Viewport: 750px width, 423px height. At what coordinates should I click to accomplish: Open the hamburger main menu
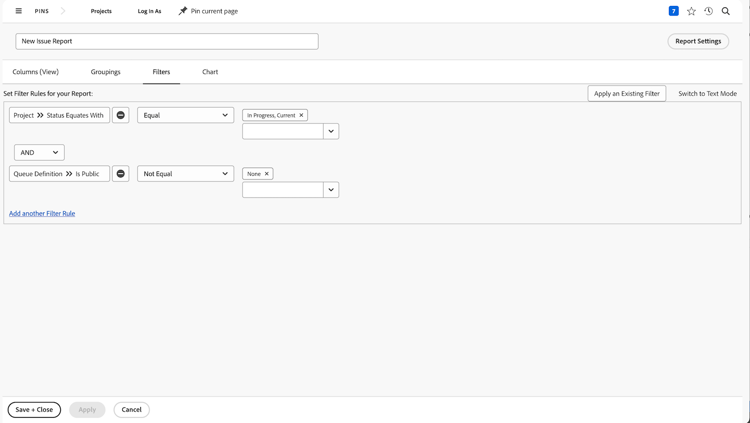[x=19, y=11]
